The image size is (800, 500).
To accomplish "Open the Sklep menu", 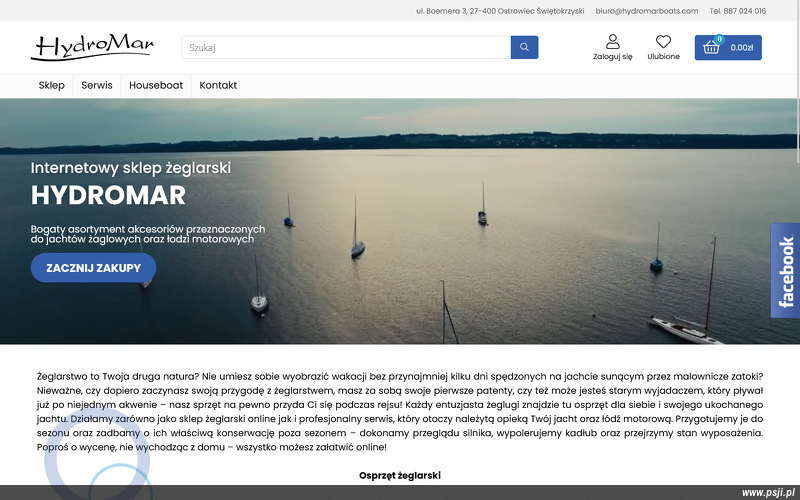I will pos(52,85).
